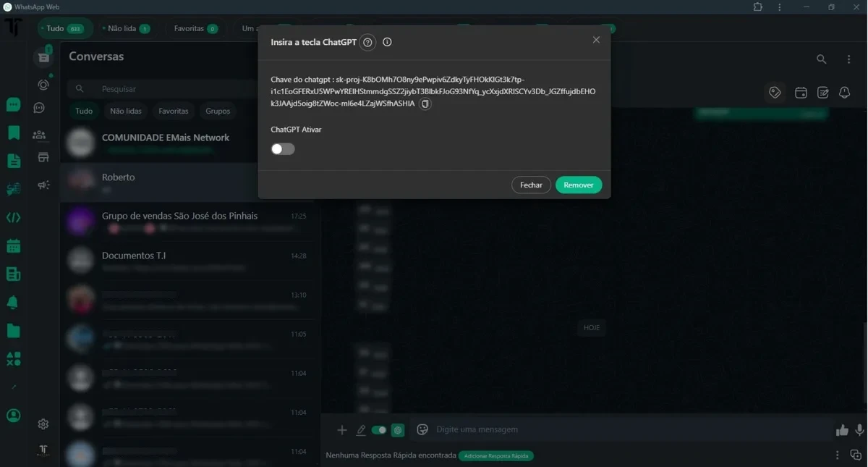This screenshot has width=868, height=467.
Task: Open WhatsApp settings gear icon
Action: point(43,424)
